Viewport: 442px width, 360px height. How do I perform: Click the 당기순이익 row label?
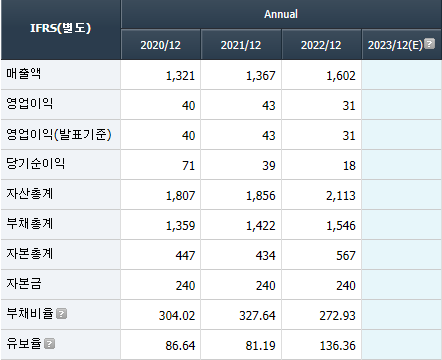(x=35, y=163)
